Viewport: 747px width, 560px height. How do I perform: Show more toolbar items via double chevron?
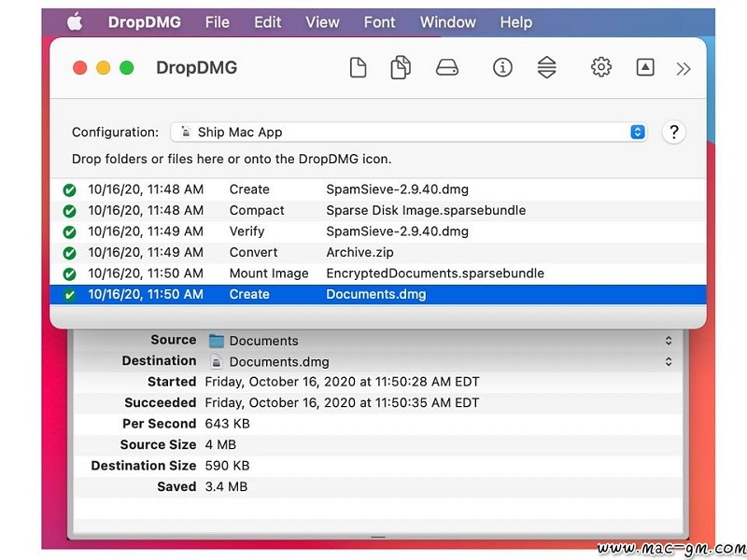pos(684,69)
